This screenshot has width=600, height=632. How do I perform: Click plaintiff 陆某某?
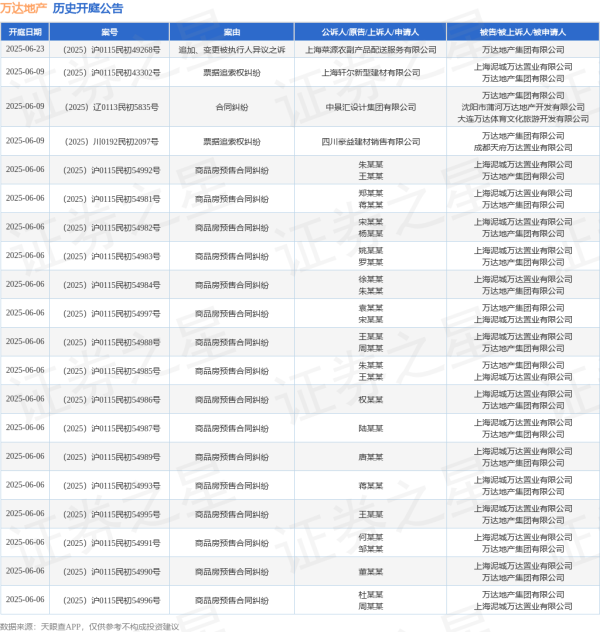(370, 428)
